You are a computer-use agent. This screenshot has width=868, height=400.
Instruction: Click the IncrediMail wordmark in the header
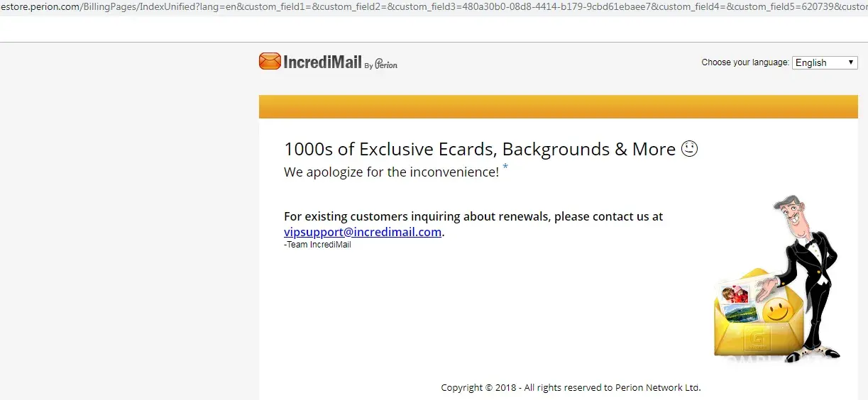tap(322, 62)
